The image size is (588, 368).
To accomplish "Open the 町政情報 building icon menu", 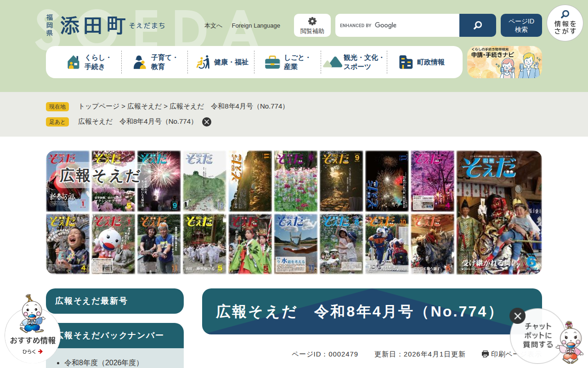I will pos(406,62).
